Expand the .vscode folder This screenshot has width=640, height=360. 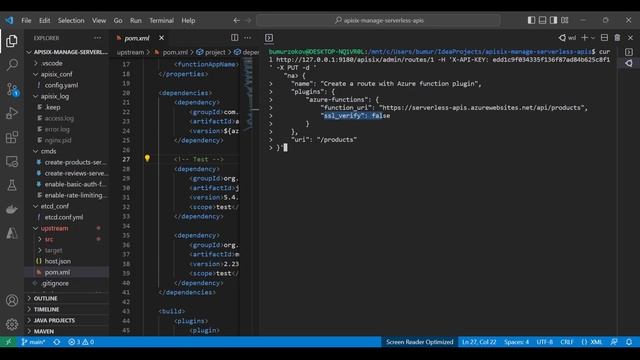click(x=67, y=63)
